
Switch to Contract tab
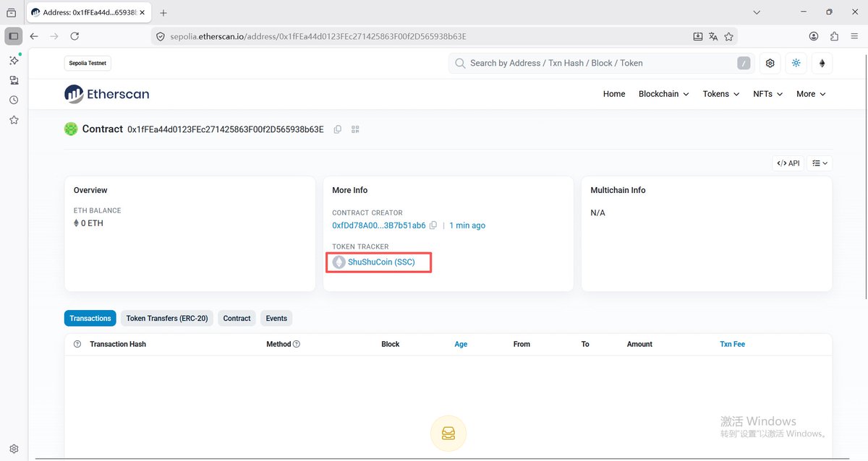click(237, 318)
